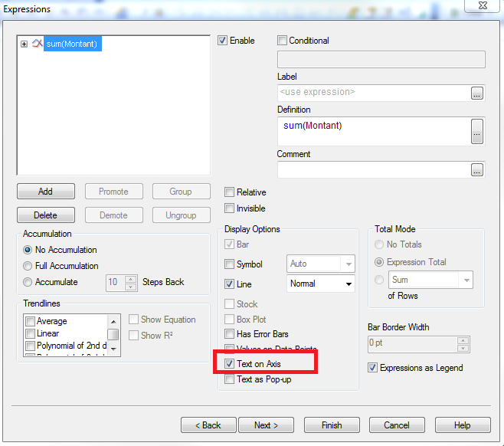Close the Expressions dialog window
The width and height of the screenshot is (504, 446).
[483, 5]
